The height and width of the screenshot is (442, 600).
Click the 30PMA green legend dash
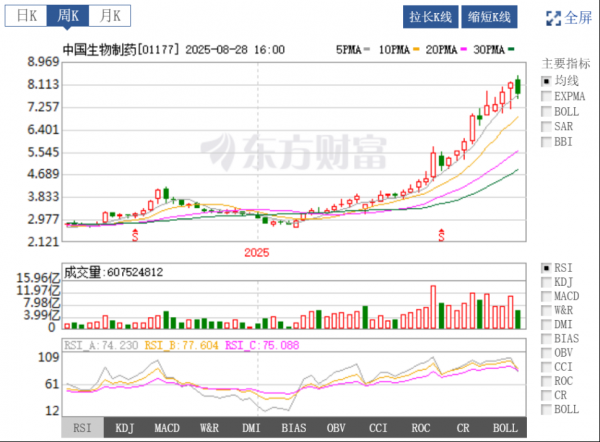coord(511,49)
